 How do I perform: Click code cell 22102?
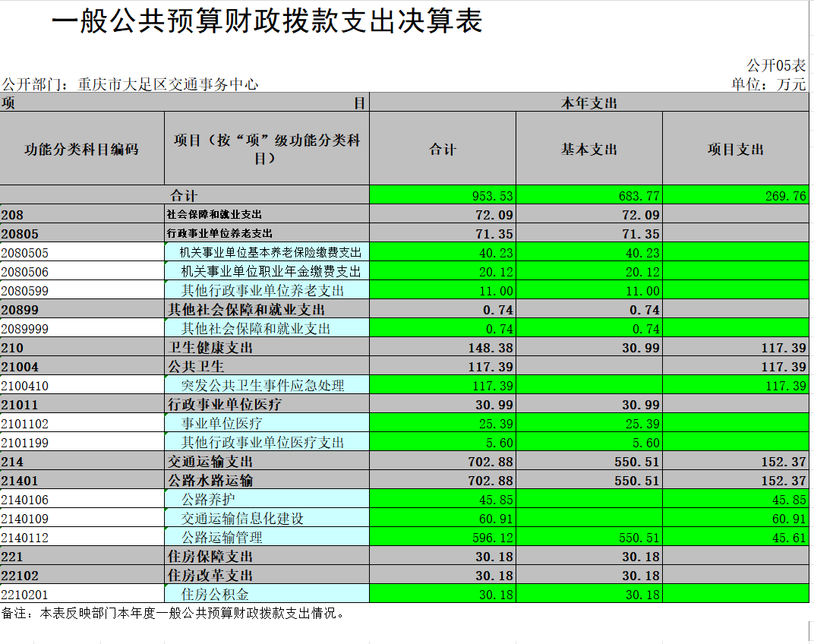[x=82, y=576]
